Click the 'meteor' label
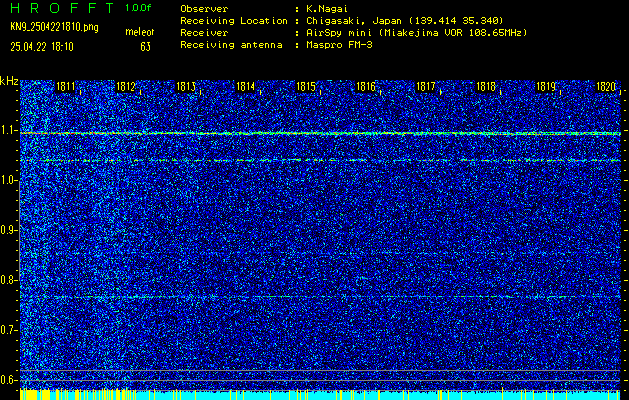The image size is (629, 400). tap(140, 32)
